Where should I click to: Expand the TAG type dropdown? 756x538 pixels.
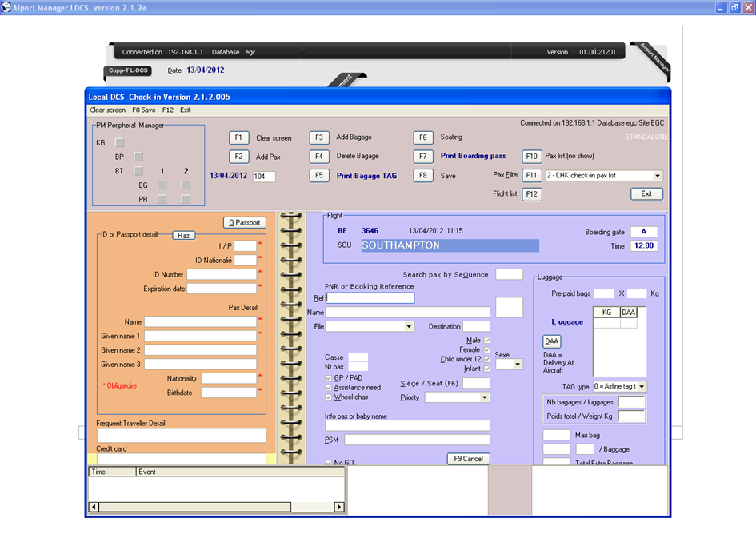[x=642, y=387]
